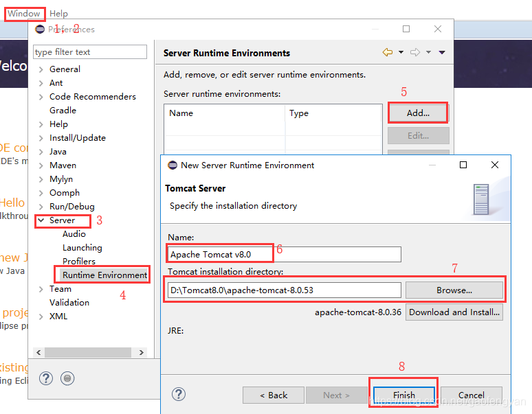Expand the Maven node
Viewport: 532px width, 414px height.
[x=41, y=165]
